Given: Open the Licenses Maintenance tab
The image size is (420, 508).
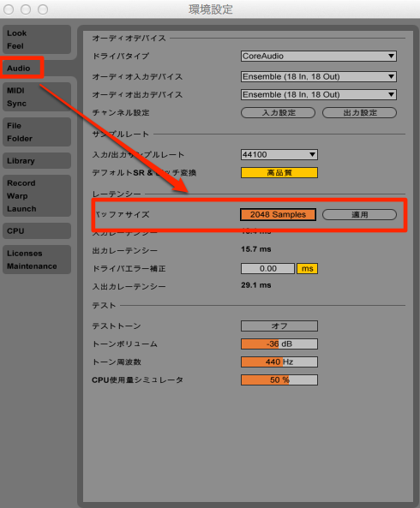Looking at the screenshot, I should (37, 260).
